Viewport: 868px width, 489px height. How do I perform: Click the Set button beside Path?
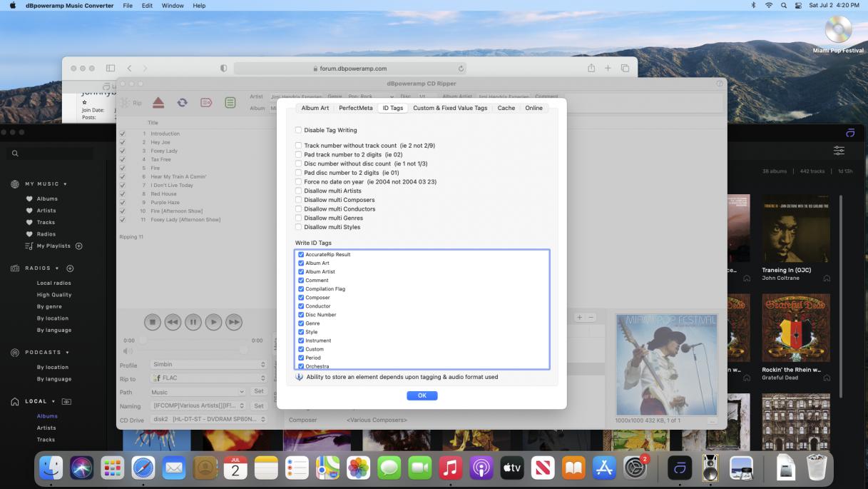pyautogui.click(x=259, y=392)
